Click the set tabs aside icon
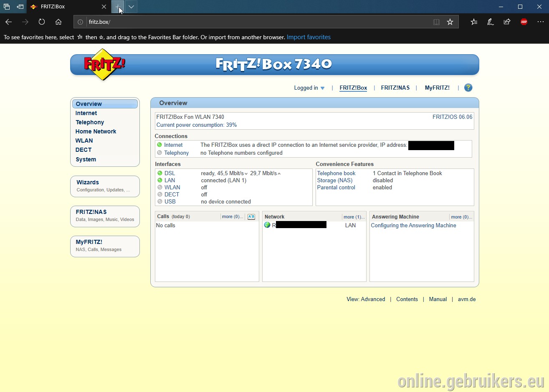The image size is (549, 392). pyautogui.click(x=20, y=7)
